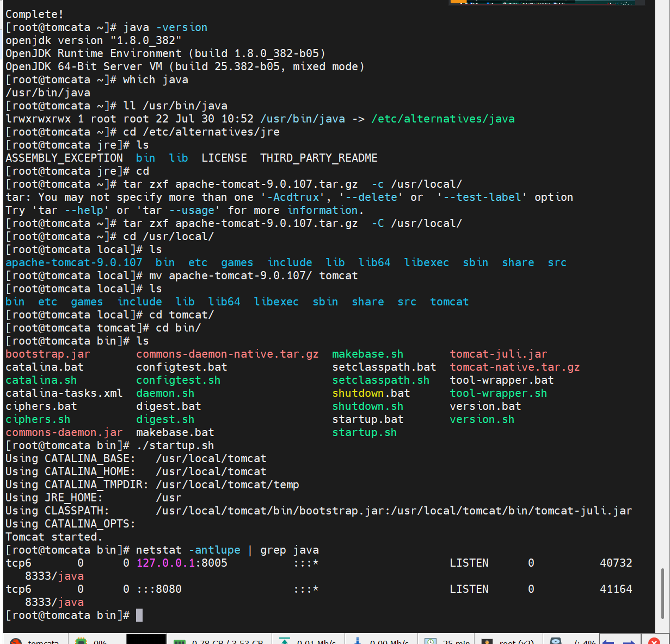670x644 pixels.
Task: Click commons-daemon-native.tar.gz in the listing
Action: (x=228, y=354)
